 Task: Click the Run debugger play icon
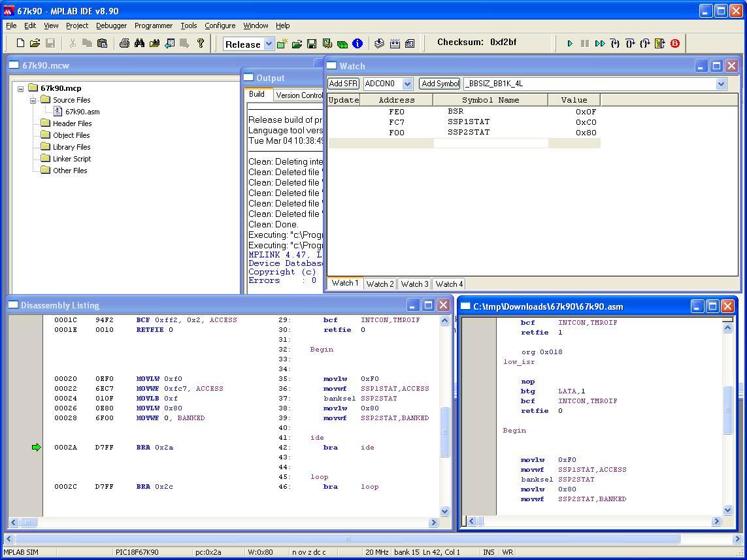tap(570, 44)
